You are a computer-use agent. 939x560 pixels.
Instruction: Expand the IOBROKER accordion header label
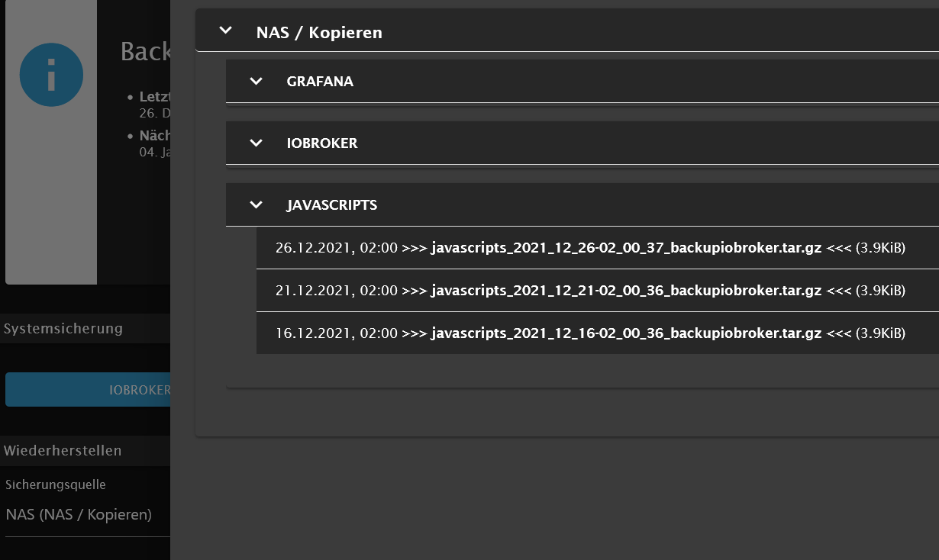click(322, 143)
